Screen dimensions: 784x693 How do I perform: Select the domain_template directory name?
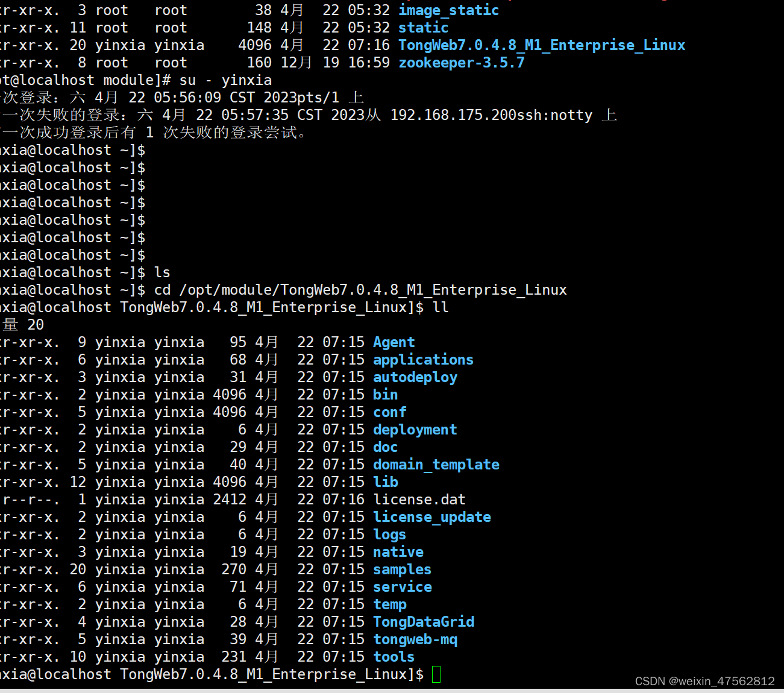coord(436,465)
